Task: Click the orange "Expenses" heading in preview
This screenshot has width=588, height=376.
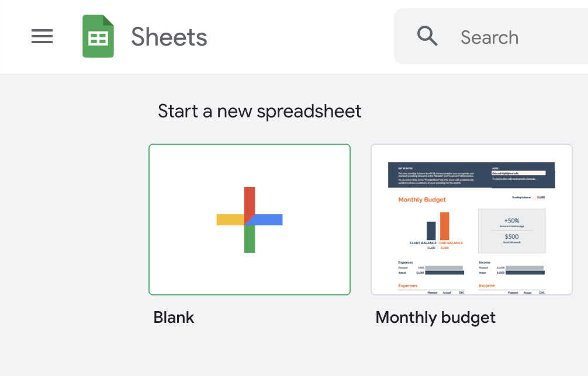Action: pos(407,286)
